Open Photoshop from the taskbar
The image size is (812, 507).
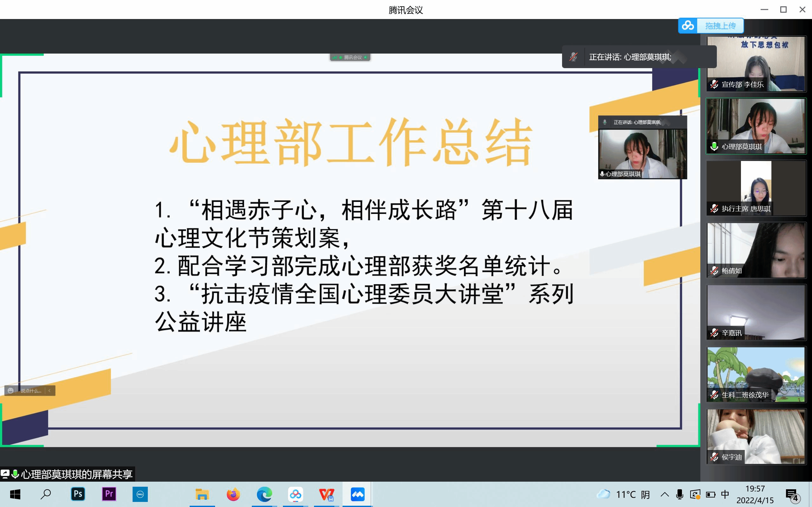coord(78,494)
